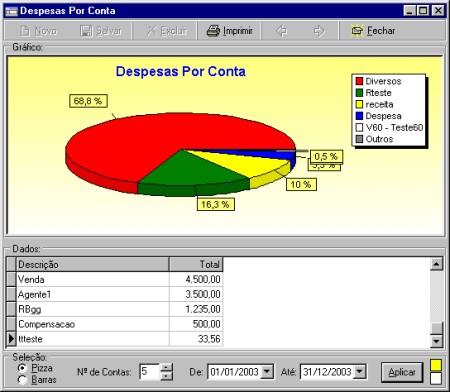Click the Diversos legend entry
Screen dimensions: 450x392
coord(379,81)
